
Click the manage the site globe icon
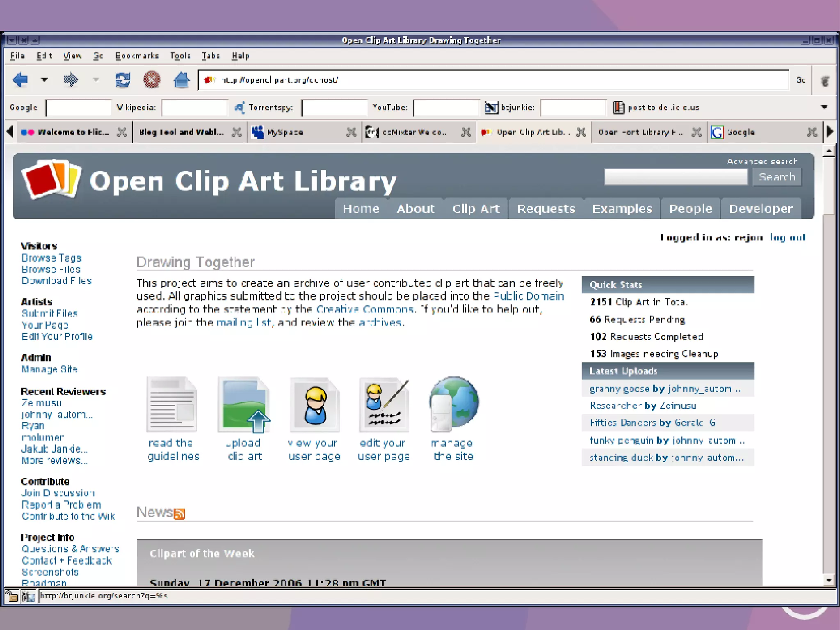454,404
